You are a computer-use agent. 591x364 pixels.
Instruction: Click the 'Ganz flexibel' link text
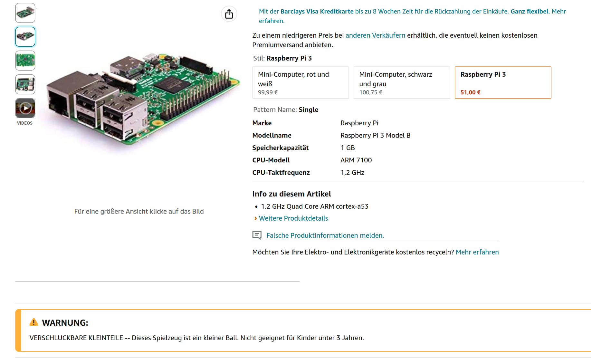click(529, 12)
